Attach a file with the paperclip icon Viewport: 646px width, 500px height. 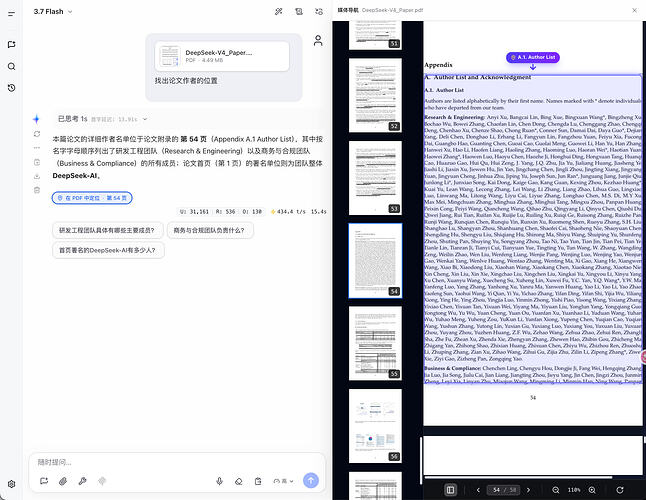coord(63,481)
